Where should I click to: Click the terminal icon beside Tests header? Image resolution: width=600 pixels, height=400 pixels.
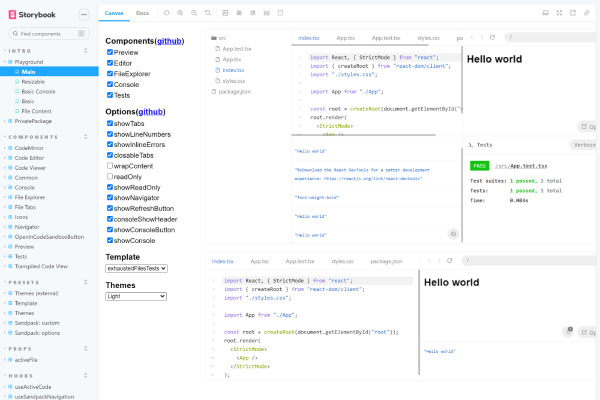(471, 145)
